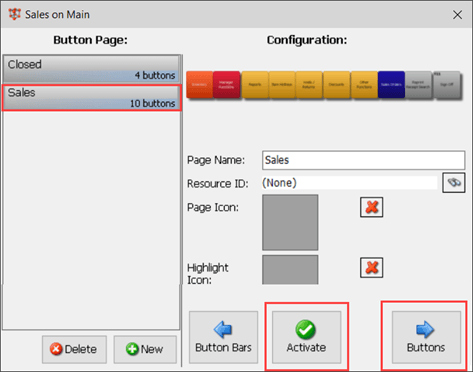473x372 pixels.
Task: Clear the Highlight Icon with red X
Action: point(371,267)
